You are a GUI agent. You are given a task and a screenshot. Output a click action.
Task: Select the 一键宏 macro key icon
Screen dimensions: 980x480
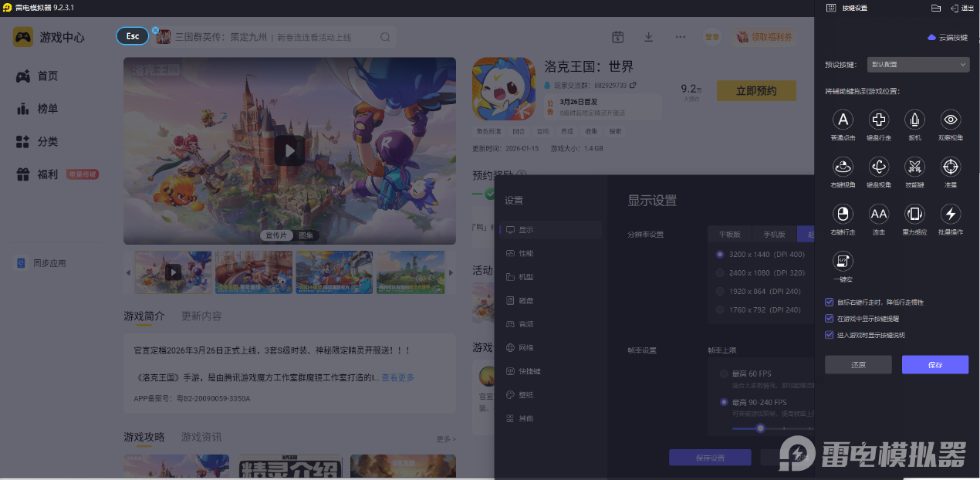843,261
